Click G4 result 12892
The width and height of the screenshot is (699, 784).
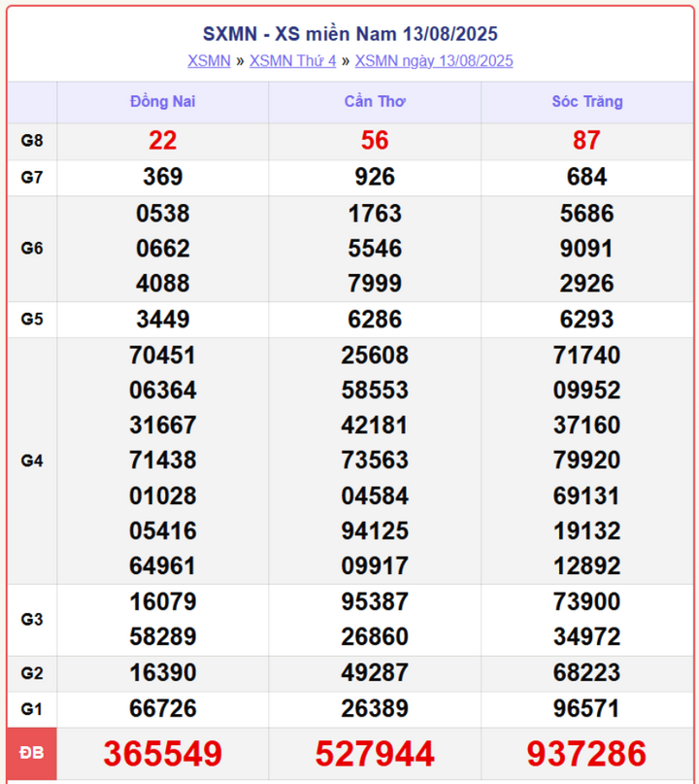(586, 566)
